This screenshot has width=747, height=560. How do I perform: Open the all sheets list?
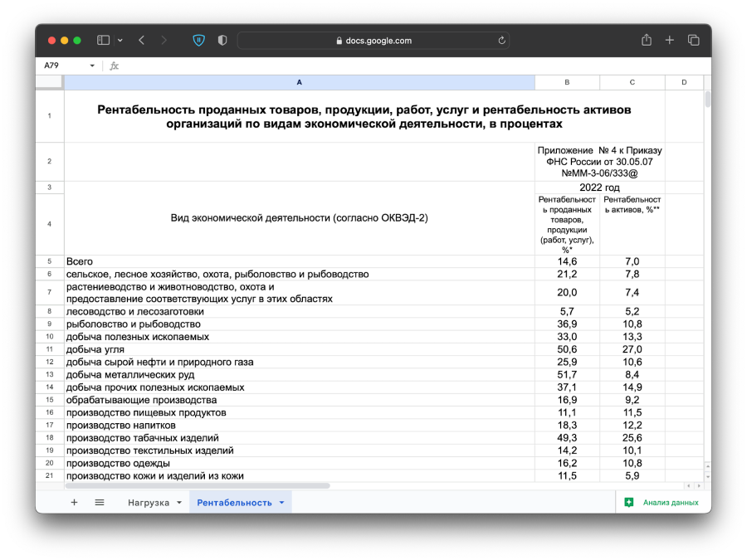[x=100, y=502]
